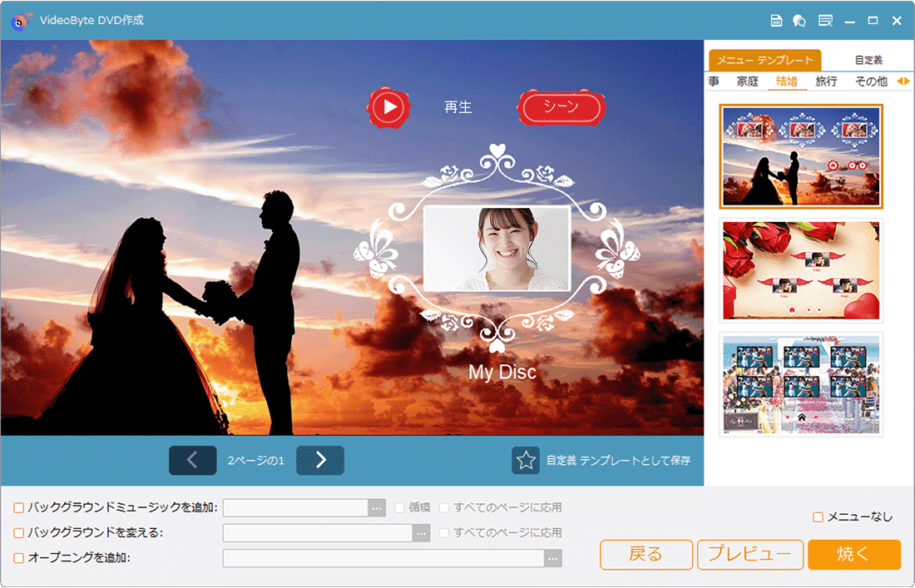This screenshot has width=915, height=588.
Task: Select the 旅行 template category
Action: [x=825, y=81]
